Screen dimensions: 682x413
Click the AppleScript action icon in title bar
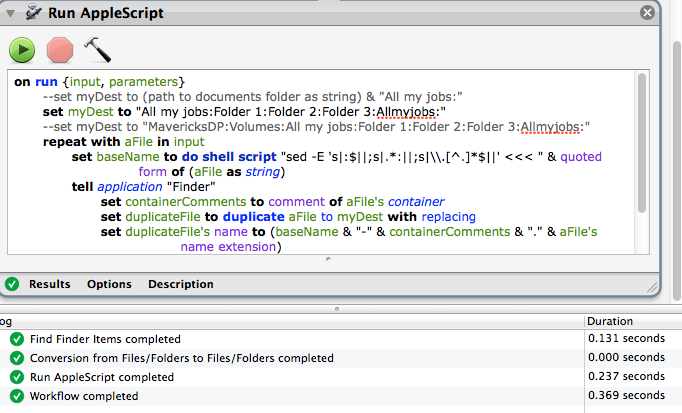point(33,13)
